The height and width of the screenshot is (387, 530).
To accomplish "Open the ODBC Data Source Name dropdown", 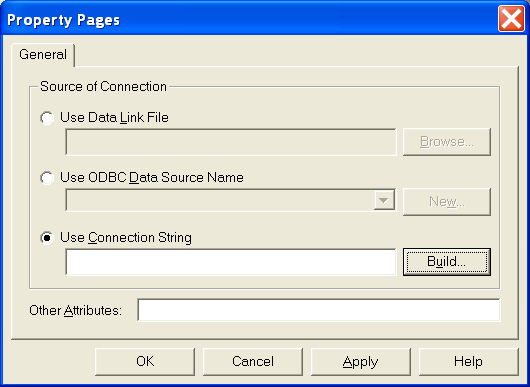I will [x=384, y=200].
